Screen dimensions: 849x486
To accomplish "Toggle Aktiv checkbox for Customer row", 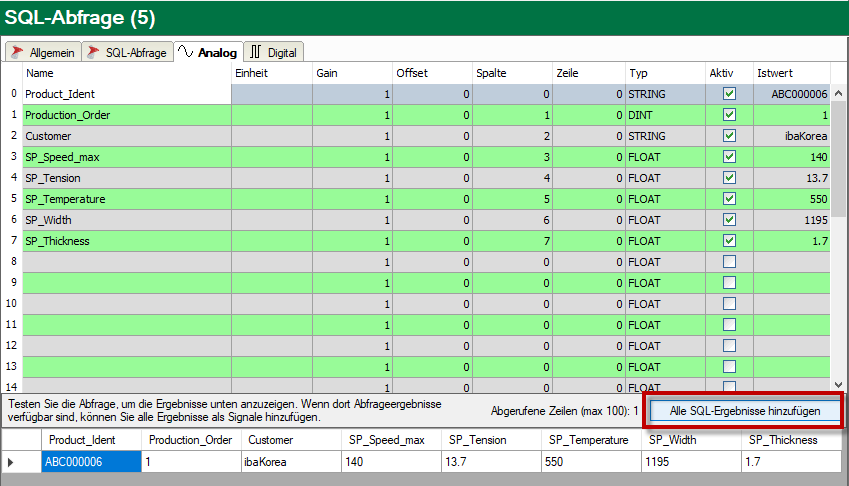I will (729, 136).
